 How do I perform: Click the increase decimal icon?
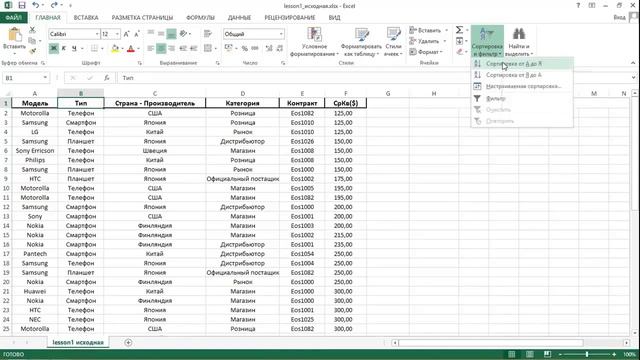pyautogui.click(x=269, y=49)
